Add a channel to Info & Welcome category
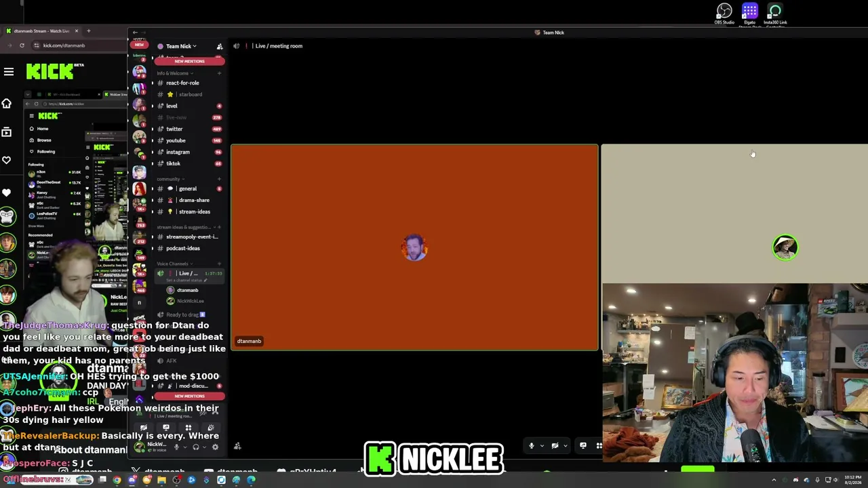The width and height of the screenshot is (868, 488). (219, 73)
